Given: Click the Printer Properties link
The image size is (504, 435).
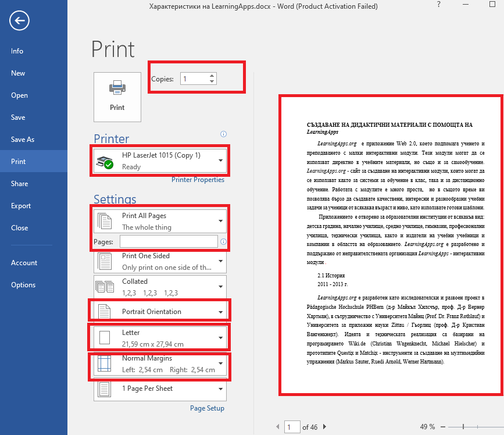Looking at the screenshot, I should [x=198, y=180].
